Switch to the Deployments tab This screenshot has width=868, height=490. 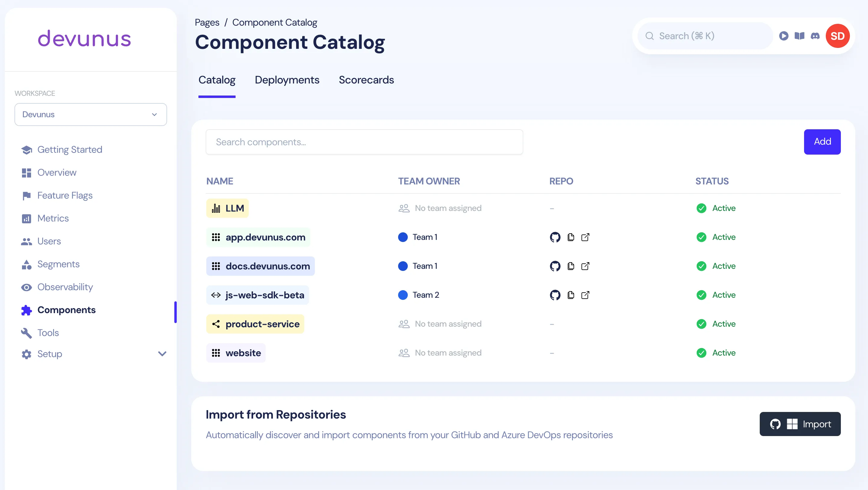(287, 80)
